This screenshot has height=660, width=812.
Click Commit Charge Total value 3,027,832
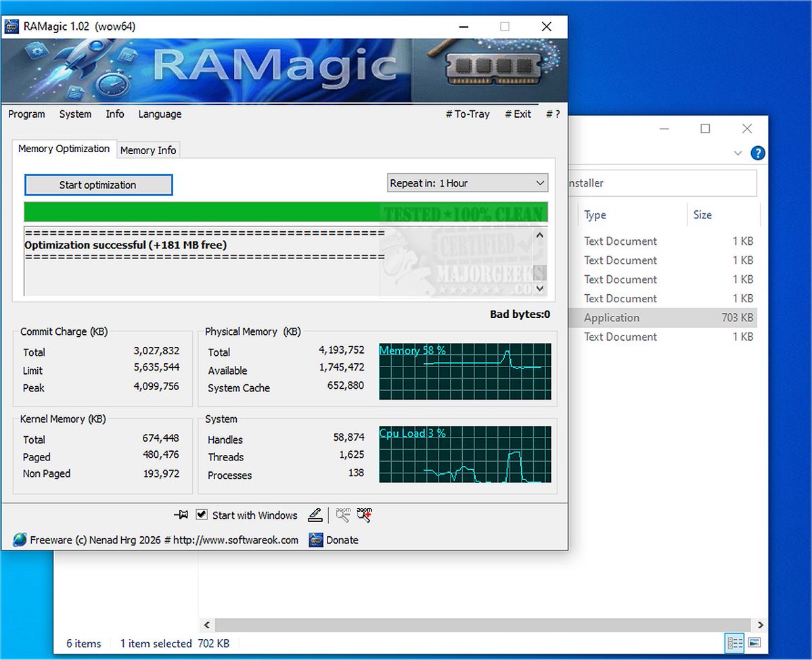click(x=156, y=350)
